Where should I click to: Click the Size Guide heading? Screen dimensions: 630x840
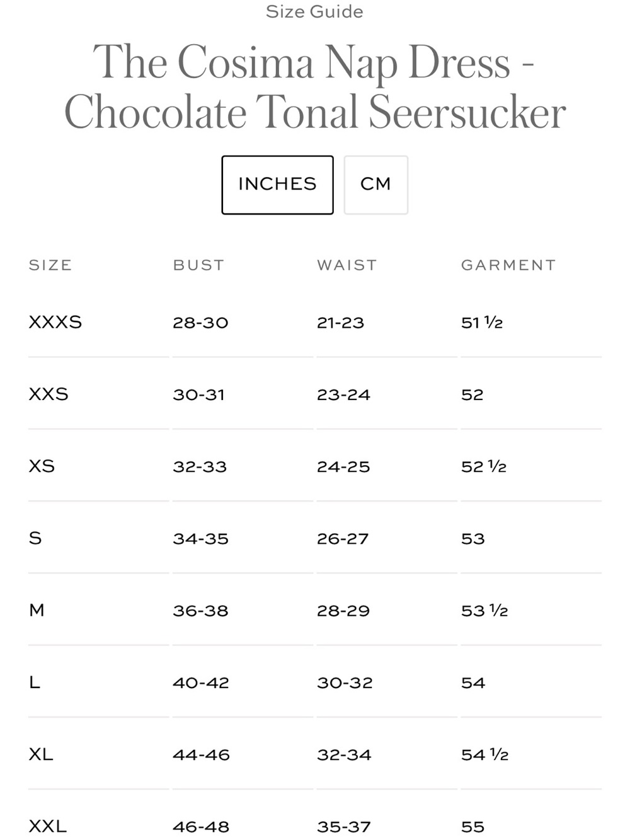coord(314,11)
